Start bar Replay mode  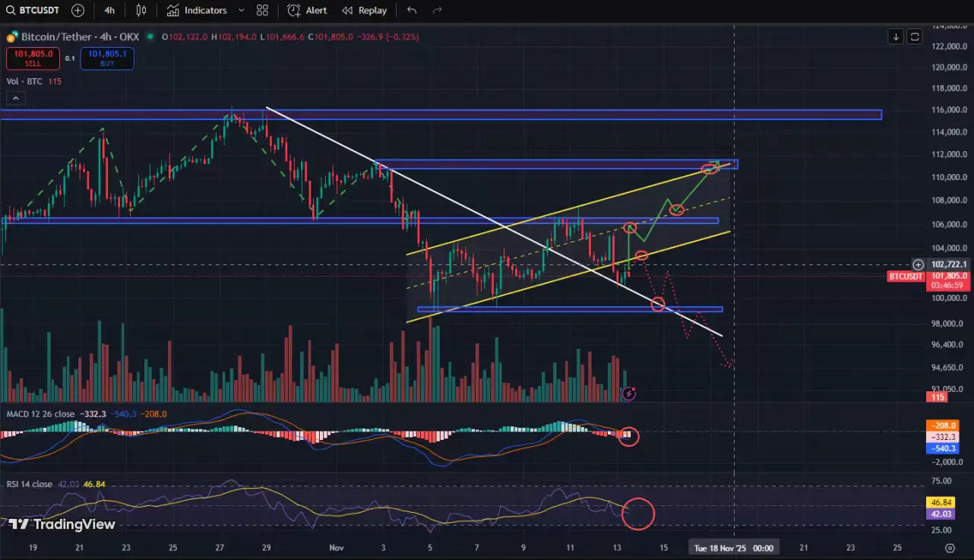click(x=364, y=11)
